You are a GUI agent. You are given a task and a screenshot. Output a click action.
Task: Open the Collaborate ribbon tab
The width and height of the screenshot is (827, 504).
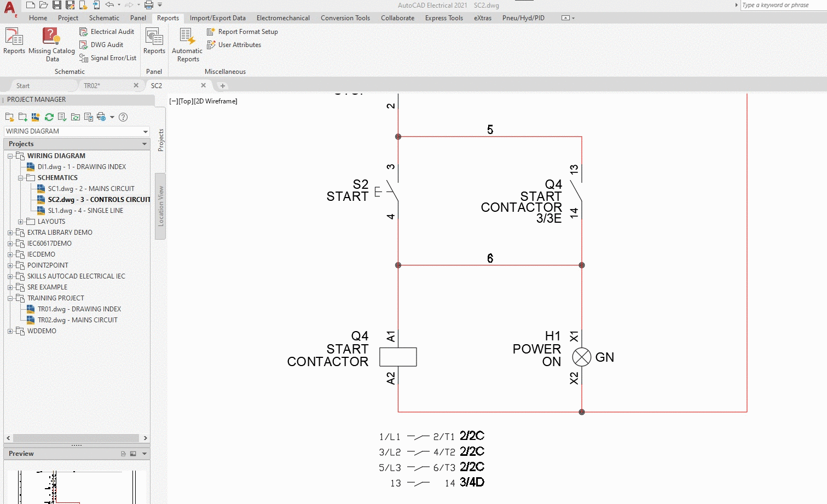point(398,18)
